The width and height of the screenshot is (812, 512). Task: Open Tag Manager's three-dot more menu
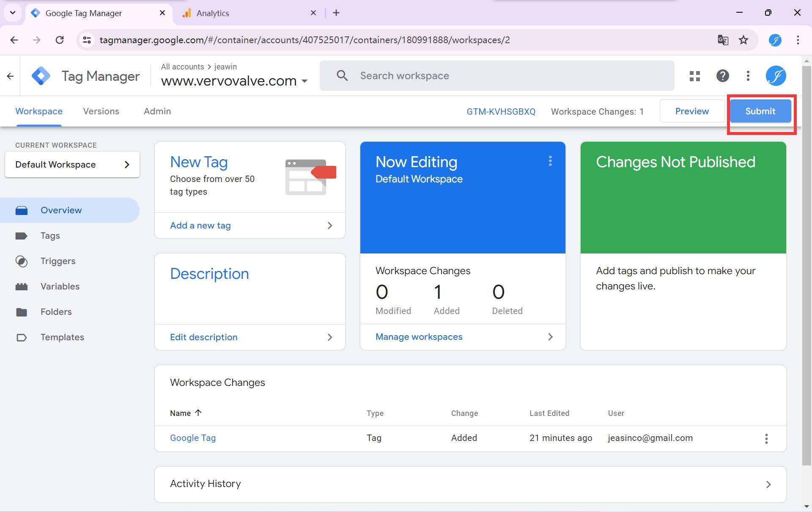coord(748,76)
